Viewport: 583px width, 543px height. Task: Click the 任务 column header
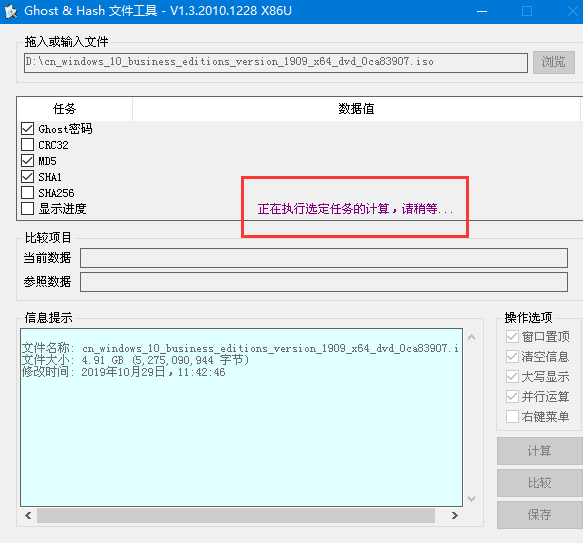pyautogui.click(x=74, y=109)
